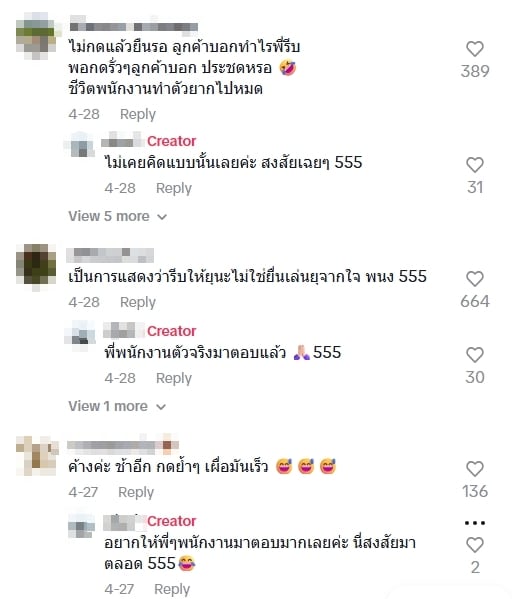Like the creator reply with 2 likes
The image size is (512, 599).
click(475, 545)
